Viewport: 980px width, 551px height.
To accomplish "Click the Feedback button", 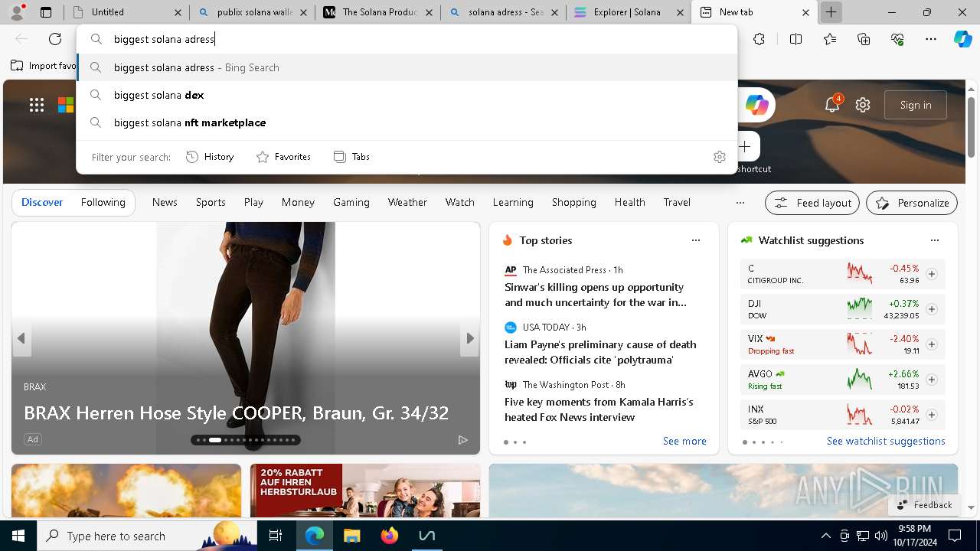I will [925, 505].
